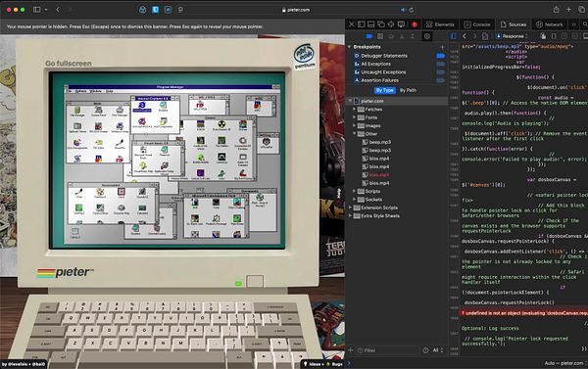Reload the pieter.com page
Screen dimensions: 588x369
412,10
